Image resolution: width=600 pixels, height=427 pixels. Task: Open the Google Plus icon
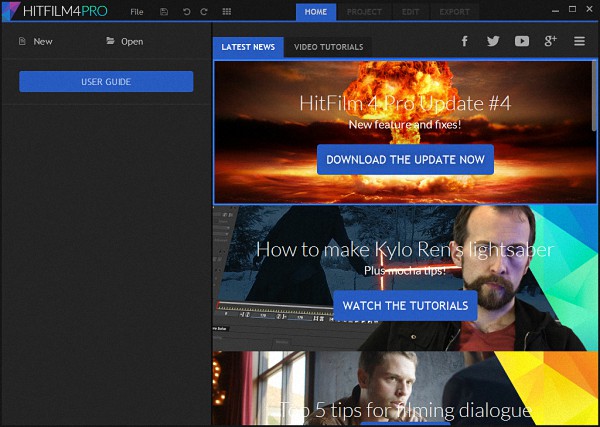[x=551, y=41]
